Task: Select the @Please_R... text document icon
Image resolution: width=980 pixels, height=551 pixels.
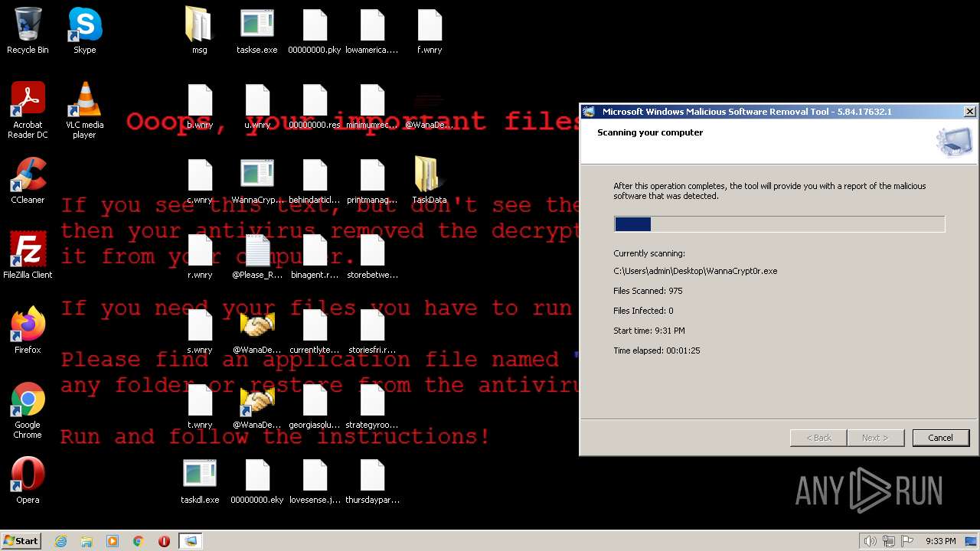Action: [x=257, y=256]
